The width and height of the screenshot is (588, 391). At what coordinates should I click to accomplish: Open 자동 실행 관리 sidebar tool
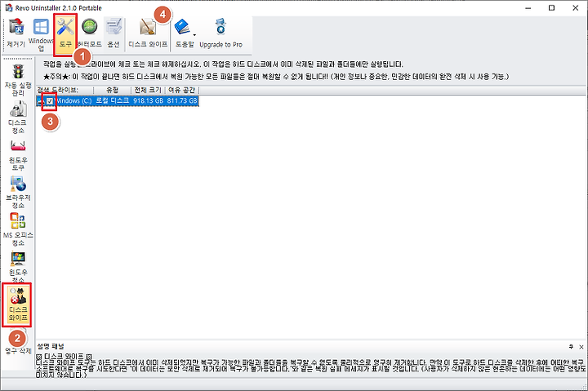click(18, 80)
